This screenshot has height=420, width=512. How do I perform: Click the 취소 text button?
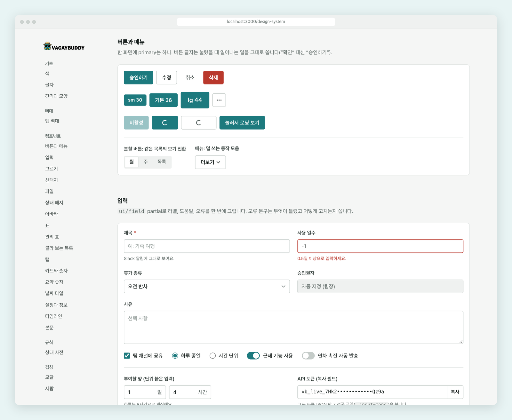[190, 77]
